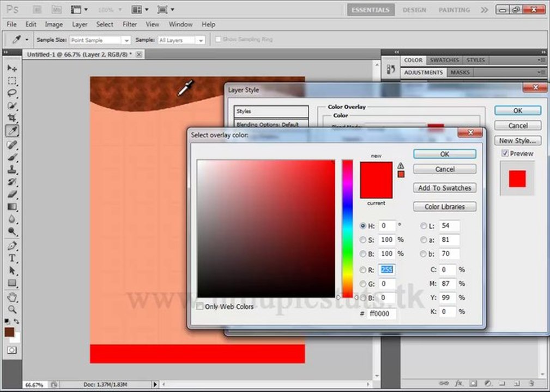Select the Gradient tool

click(12, 207)
